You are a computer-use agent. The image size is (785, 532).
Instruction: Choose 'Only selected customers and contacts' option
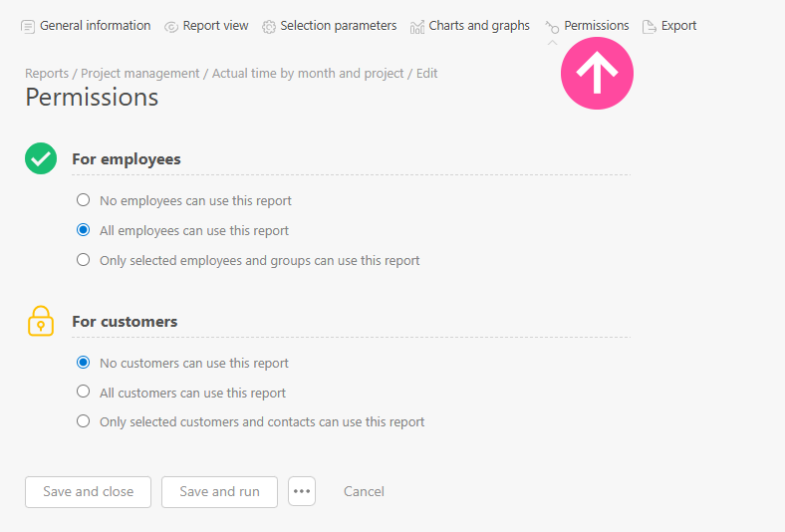pos(84,421)
